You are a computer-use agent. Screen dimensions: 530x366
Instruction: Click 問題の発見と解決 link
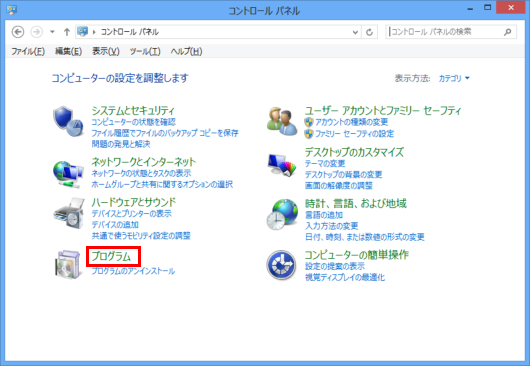pos(121,144)
